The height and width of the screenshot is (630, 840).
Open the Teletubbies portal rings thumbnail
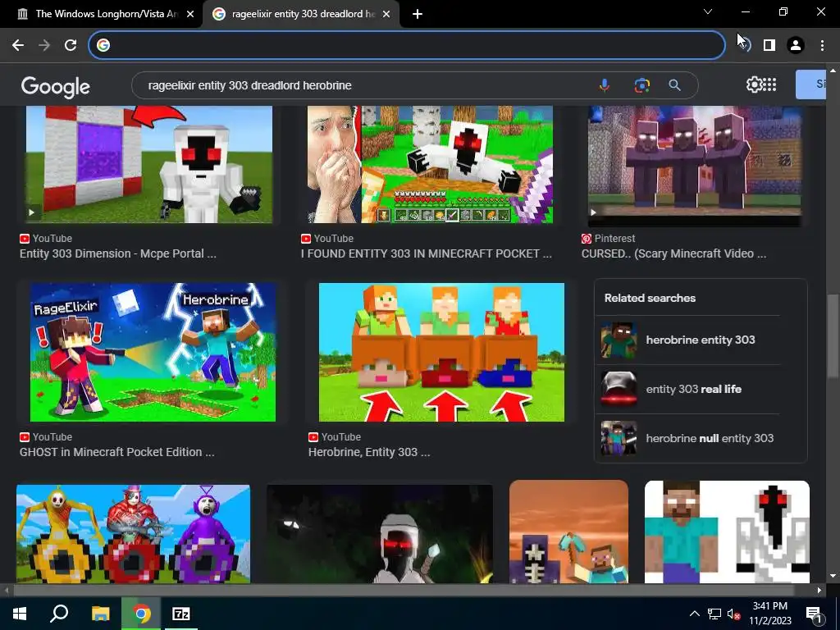tap(133, 533)
